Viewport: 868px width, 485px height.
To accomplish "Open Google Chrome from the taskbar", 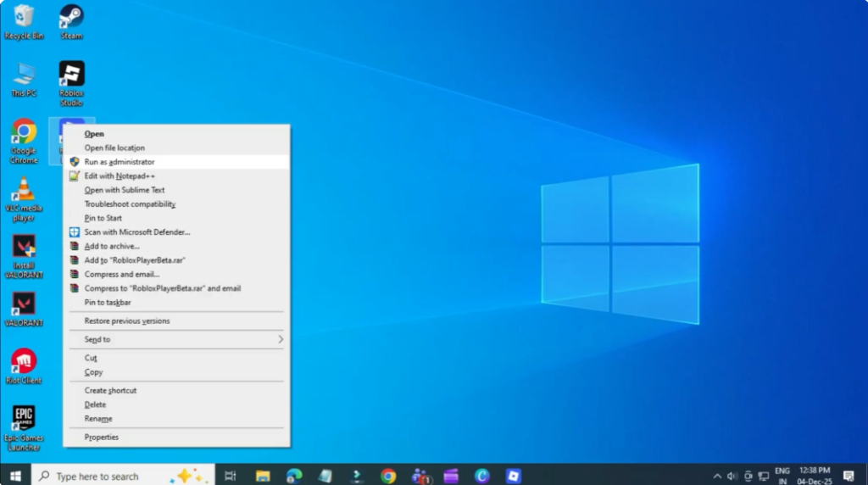I will (388, 476).
